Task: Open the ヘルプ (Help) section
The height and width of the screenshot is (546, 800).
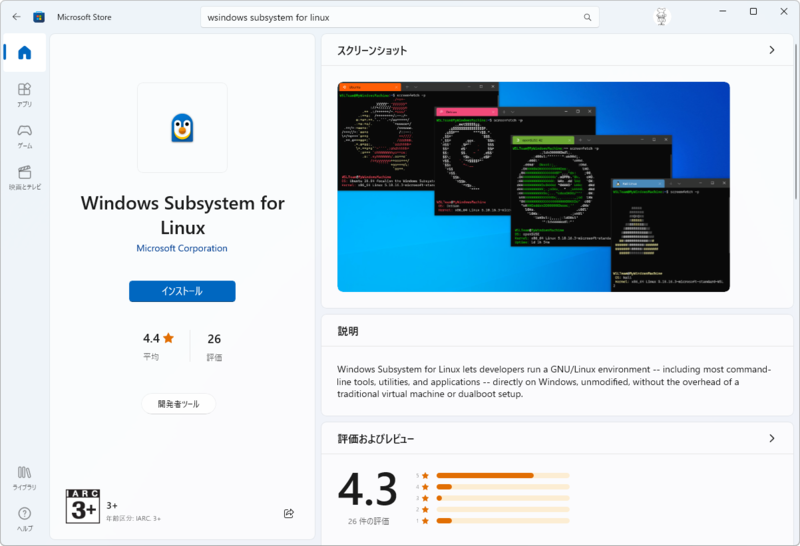Action: (24, 519)
